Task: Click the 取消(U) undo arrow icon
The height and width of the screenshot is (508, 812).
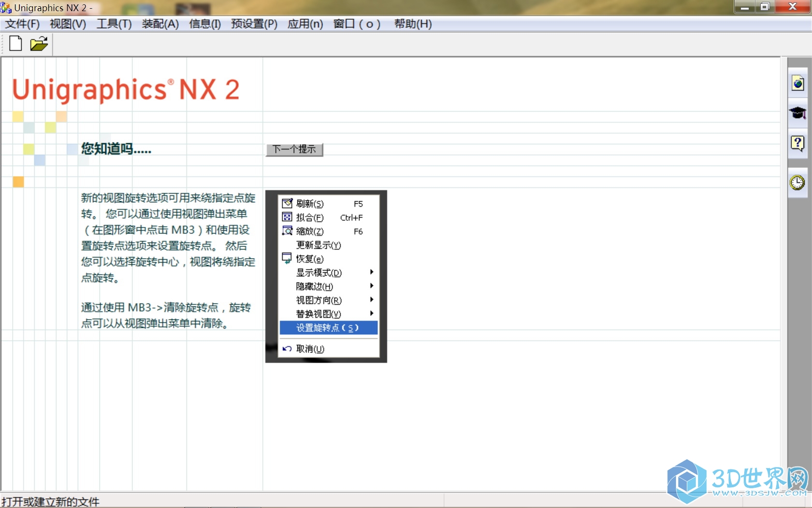Action: (287, 348)
